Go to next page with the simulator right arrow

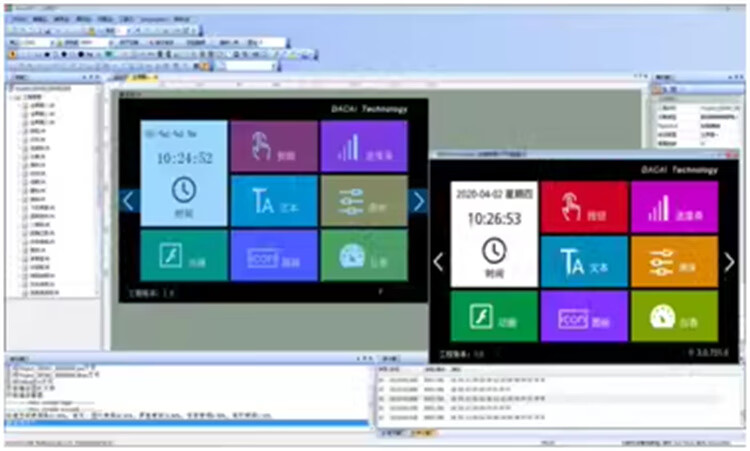pyautogui.click(x=729, y=262)
